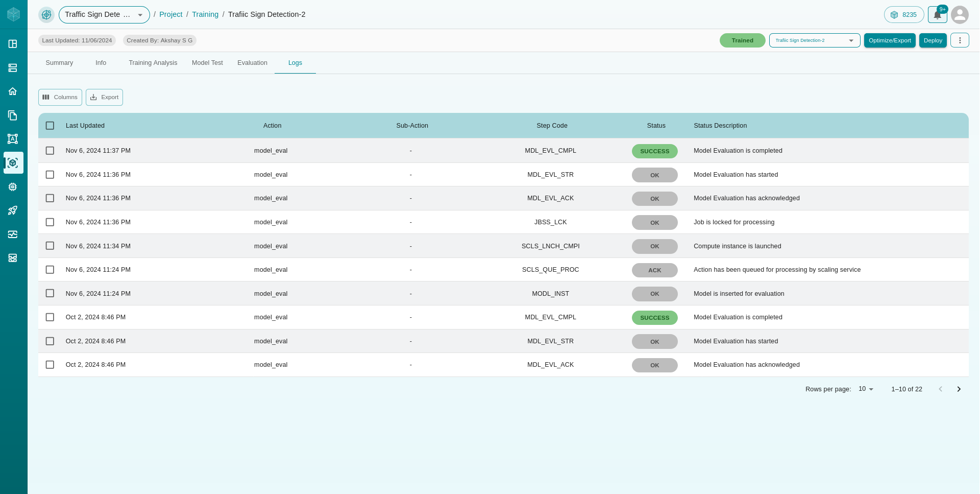Click Created By Akshay S G chip
The height and width of the screenshot is (494, 980).
160,40
